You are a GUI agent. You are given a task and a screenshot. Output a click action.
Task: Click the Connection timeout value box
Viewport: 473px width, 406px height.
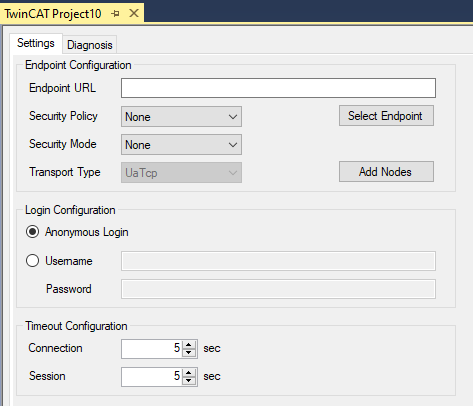152,349
